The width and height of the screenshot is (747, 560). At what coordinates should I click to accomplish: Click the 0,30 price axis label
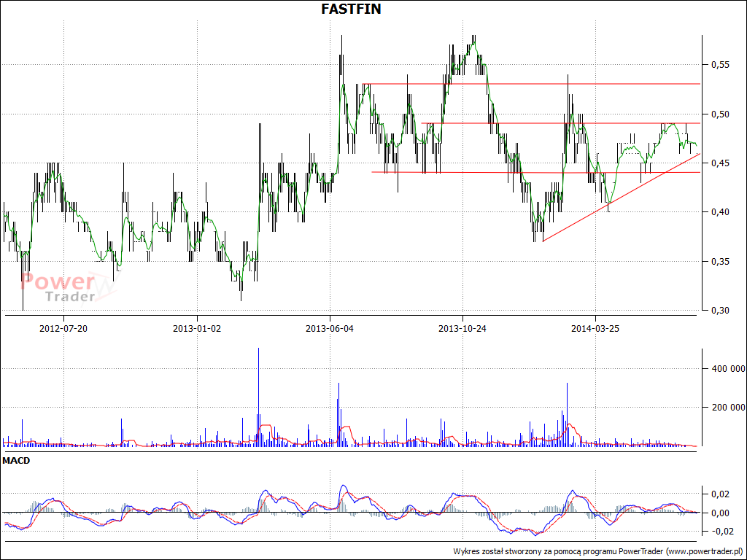[720, 311]
